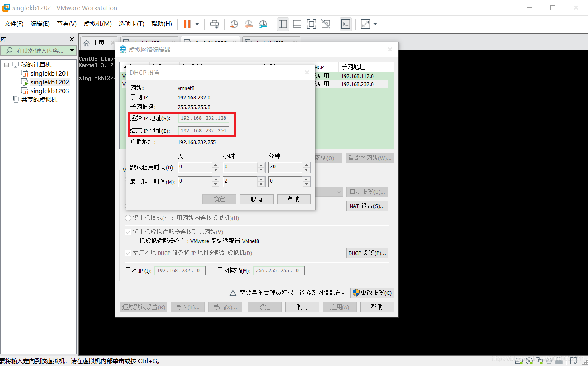Click the send Ctrl+Alt+Del toolbar icon
This screenshot has width=588, height=366.
pos(214,24)
